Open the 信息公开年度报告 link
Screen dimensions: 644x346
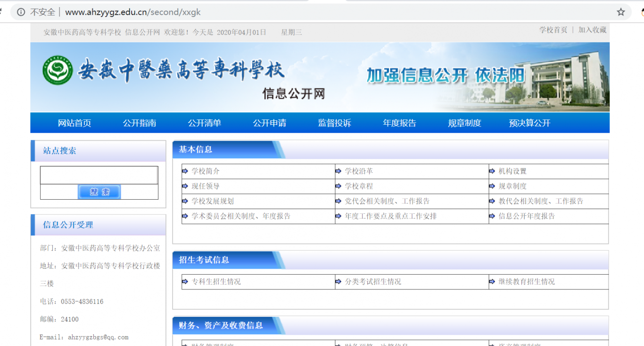click(527, 217)
